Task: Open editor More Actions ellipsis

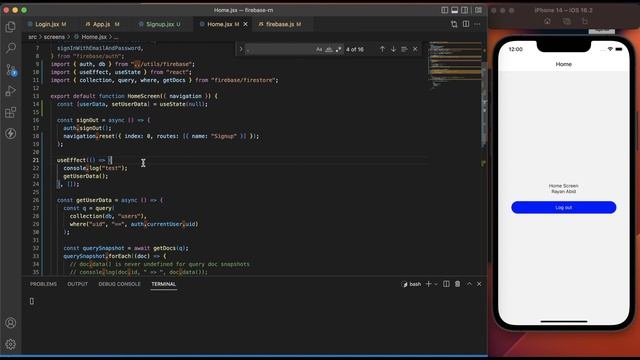Action: [477, 24]
